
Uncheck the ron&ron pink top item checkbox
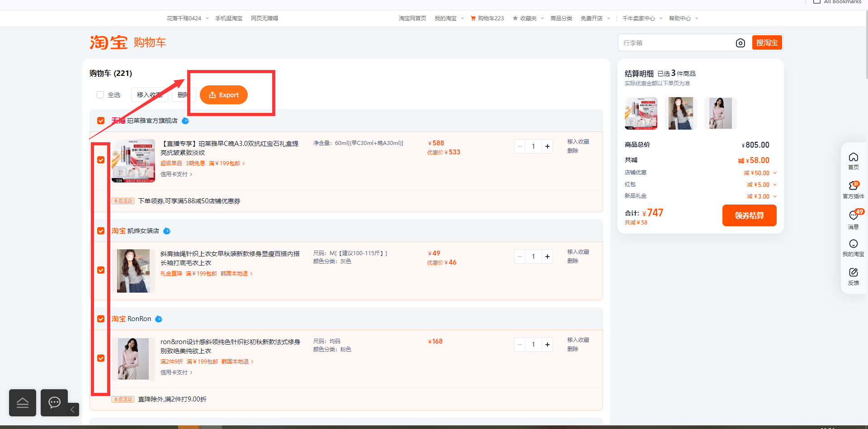coord(101,358)
